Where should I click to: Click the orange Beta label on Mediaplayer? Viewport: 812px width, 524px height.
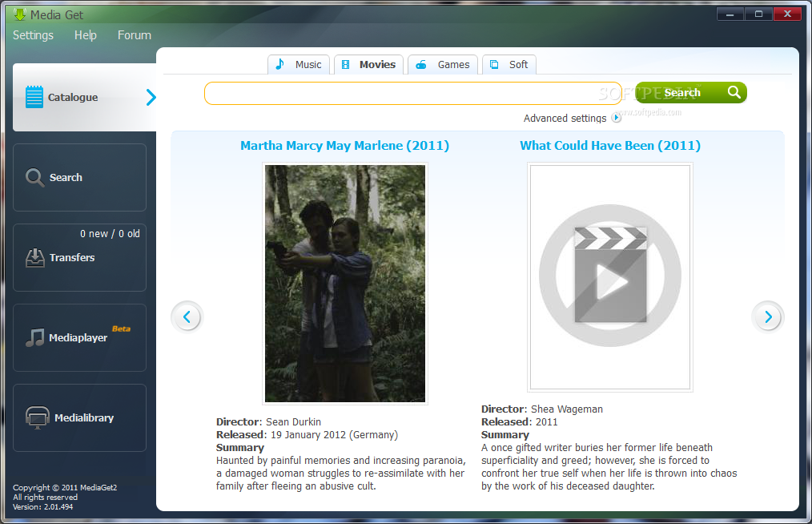[x=121, y=329]
